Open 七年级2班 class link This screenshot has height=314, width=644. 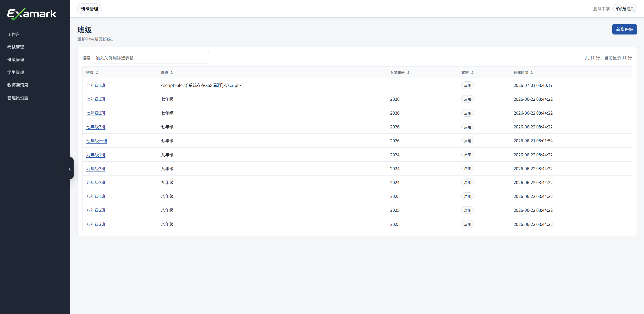[96, 113]
